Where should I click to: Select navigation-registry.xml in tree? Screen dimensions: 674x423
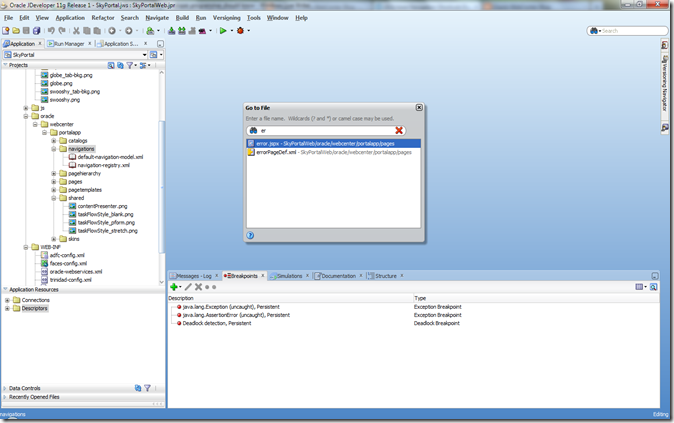[x=103, y=166]
